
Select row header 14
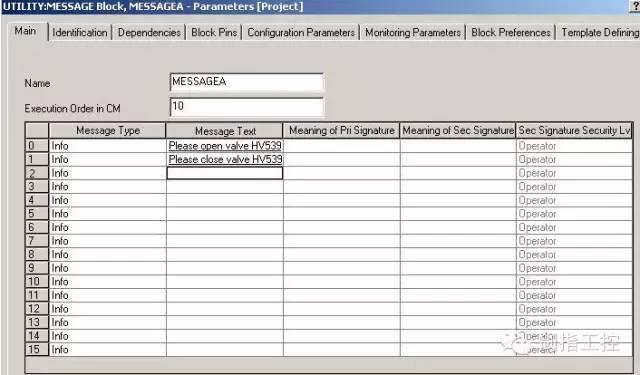click(x=37, y=336)
